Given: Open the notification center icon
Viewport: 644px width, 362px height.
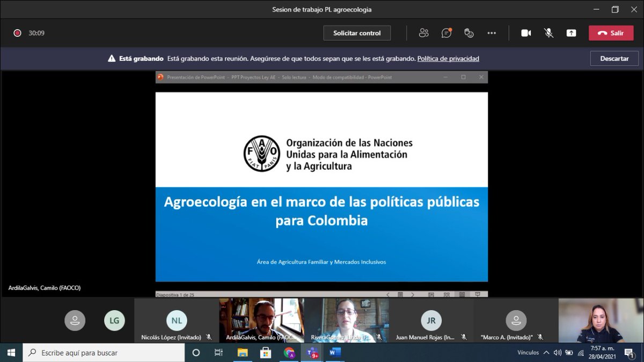Looking at the screenshot, I should [630, 353].
